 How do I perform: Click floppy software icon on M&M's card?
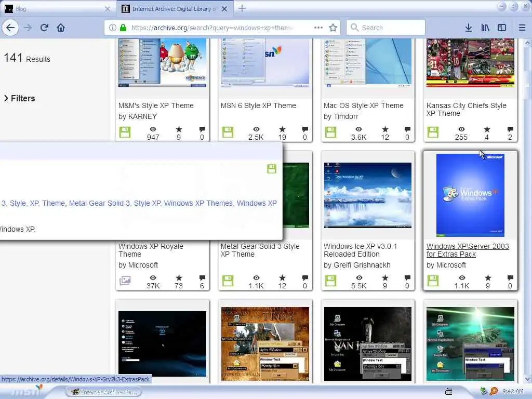[125, 132]
